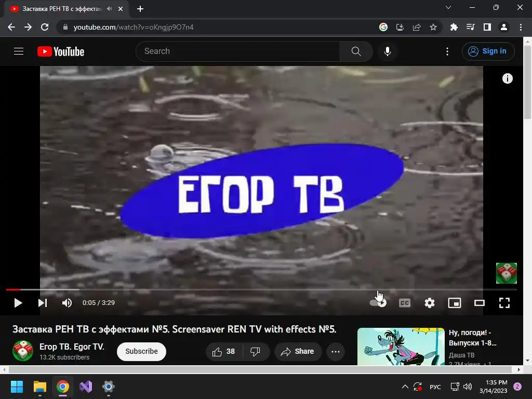Open player settings gear

[x=430, y=303]
